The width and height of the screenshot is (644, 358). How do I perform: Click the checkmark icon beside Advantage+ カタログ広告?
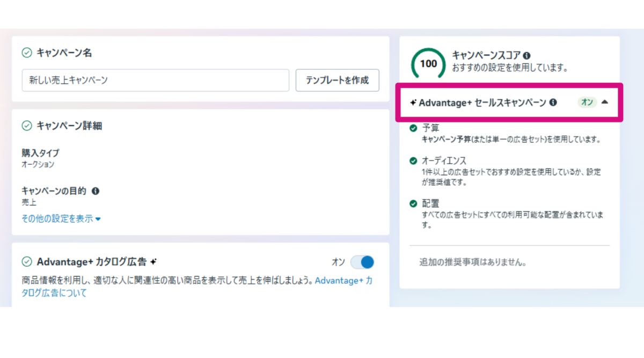pos(27,262)
